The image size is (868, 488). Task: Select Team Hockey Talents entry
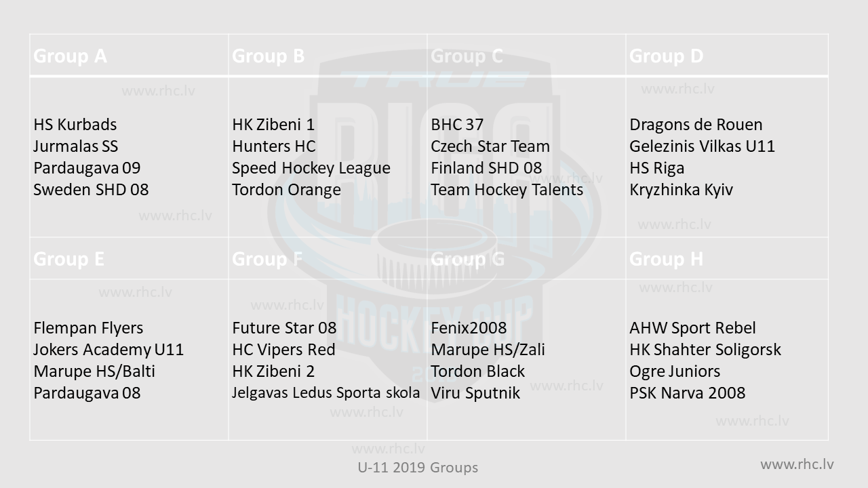(x=507, y=190)
